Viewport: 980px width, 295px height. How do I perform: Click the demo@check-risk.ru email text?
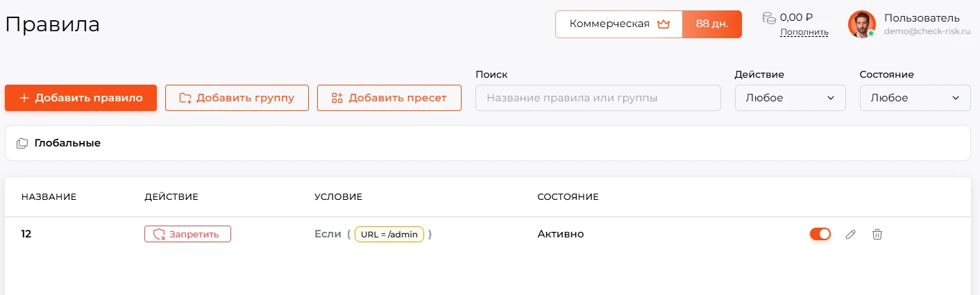(x=927, y=32)
